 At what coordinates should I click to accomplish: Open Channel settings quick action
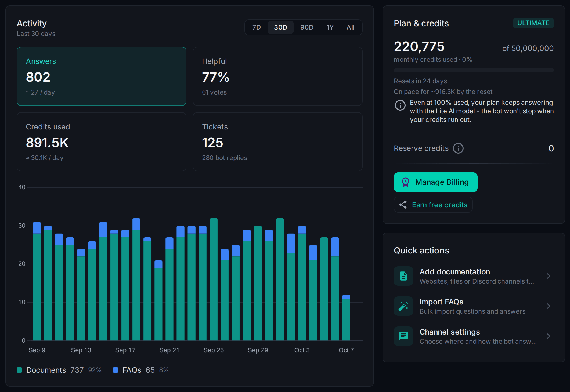474,336
